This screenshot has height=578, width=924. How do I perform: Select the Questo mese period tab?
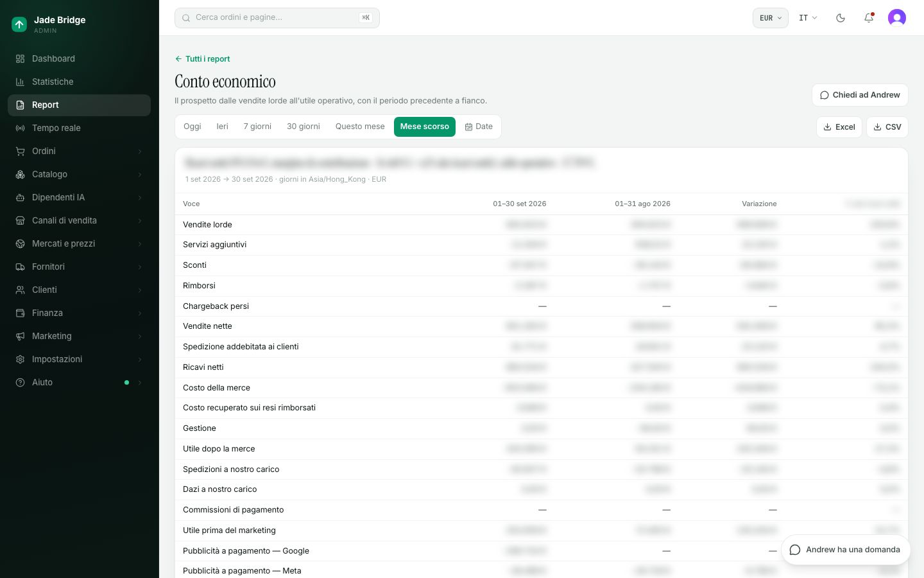[x=360, y=127]
